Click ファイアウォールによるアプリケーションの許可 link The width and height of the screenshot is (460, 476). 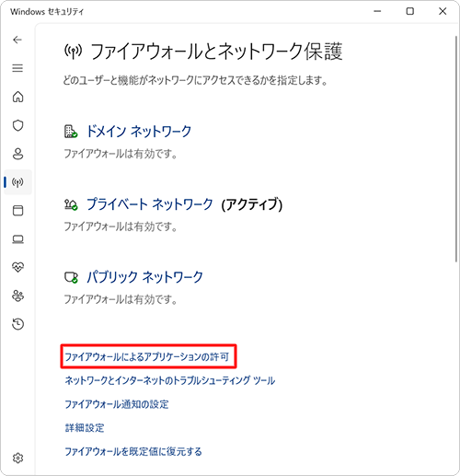[147, 356]
